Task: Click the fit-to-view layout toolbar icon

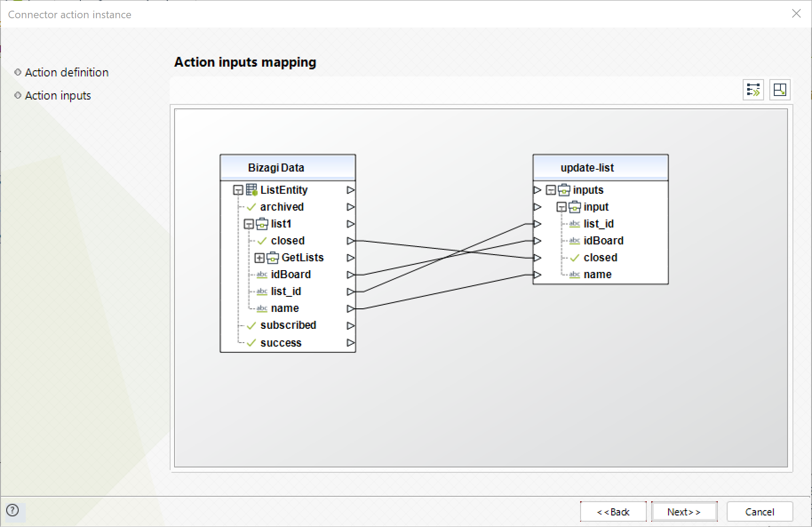Action: 780,90
